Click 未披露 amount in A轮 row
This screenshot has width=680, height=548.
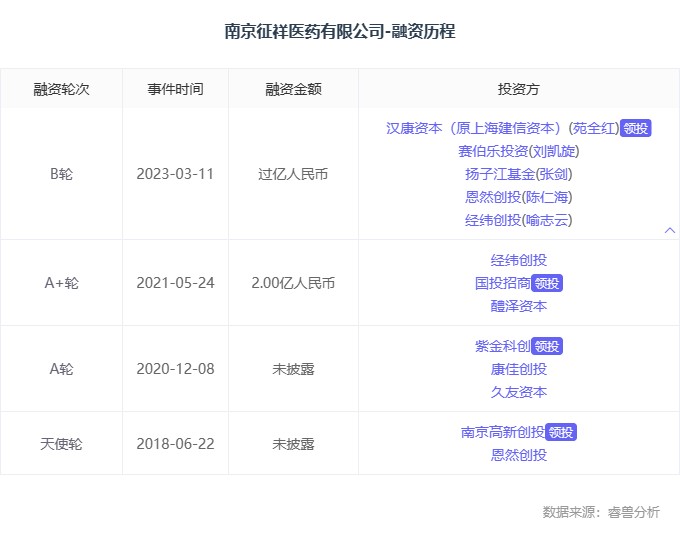click(293, 369)
